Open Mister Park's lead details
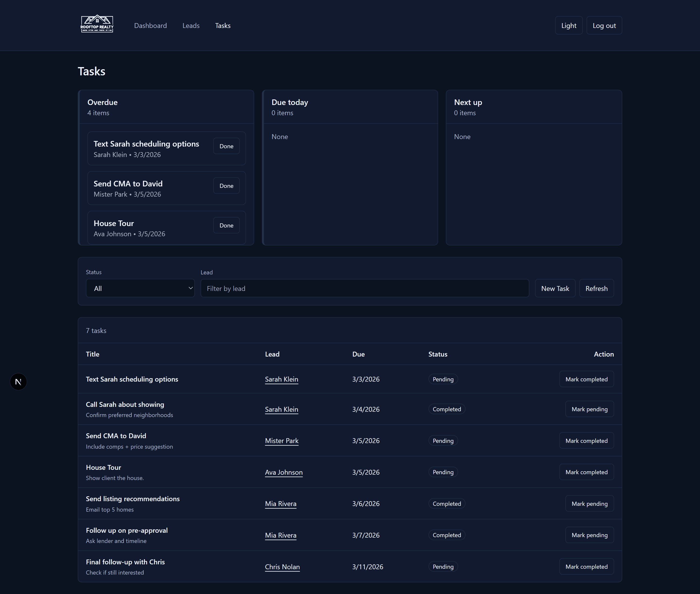This screenshot has height=594, width=700. (281, 440)
